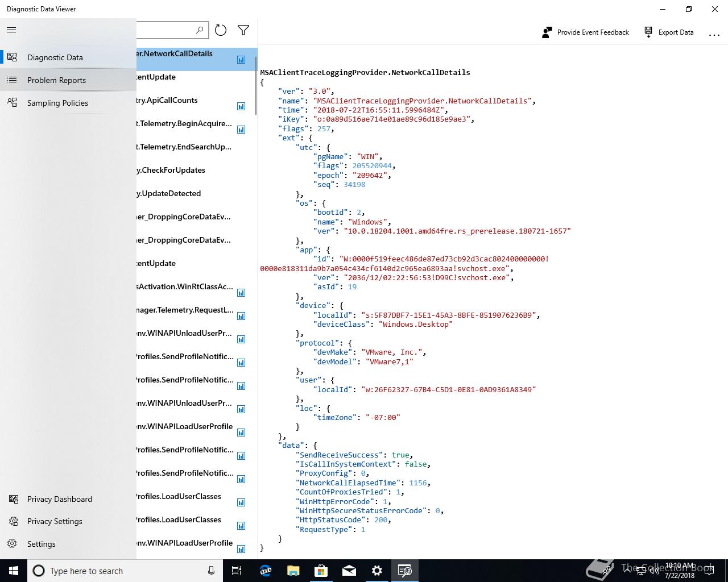Select the selected NetworkCallDetails list item
The width and height of the screenshot is (728, 582).
[x=196, y=59]
